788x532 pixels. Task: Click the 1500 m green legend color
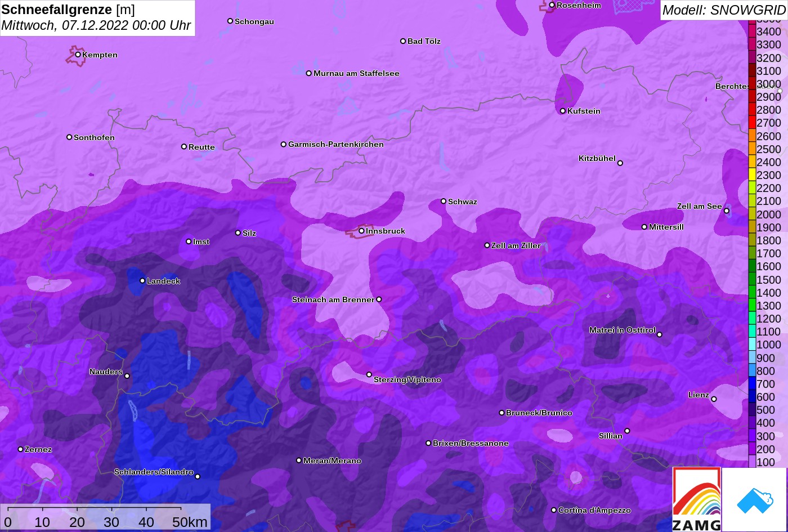click(x=752, y=279)
